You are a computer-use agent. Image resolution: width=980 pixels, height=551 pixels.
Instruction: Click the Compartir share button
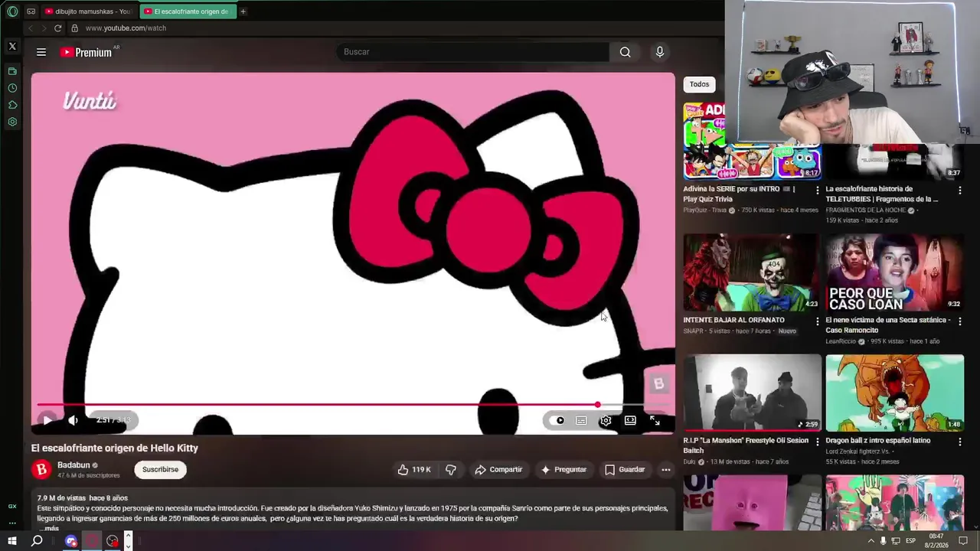[x=498, y=470]
